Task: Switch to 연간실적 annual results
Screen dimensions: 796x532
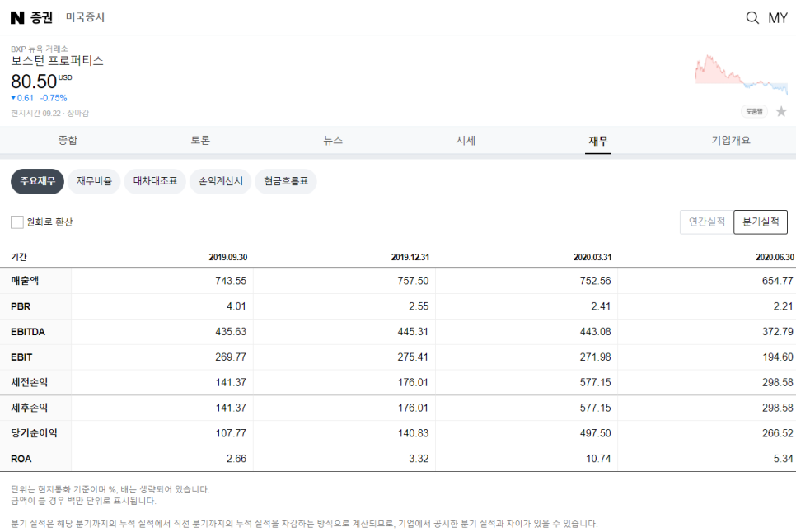Action: tap(707, 222)
